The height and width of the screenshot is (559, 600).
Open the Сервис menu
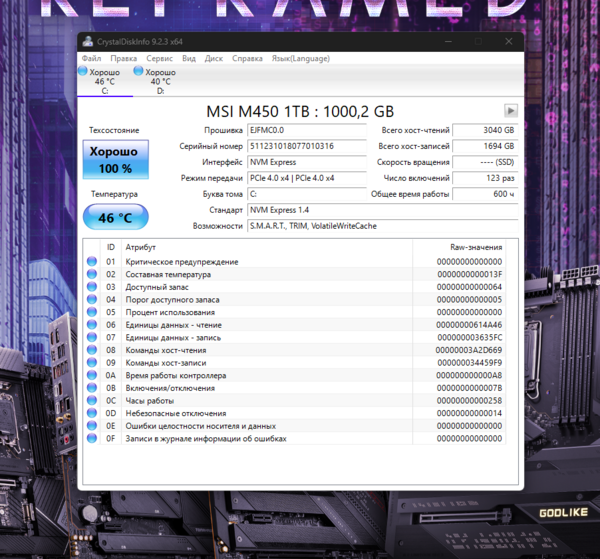tap(159, 59)
